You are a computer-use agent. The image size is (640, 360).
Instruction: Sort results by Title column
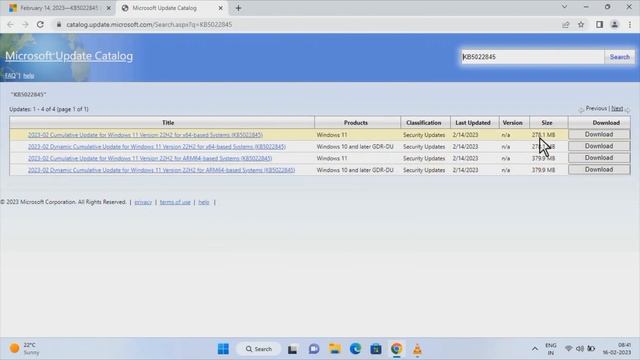point(168,122)
